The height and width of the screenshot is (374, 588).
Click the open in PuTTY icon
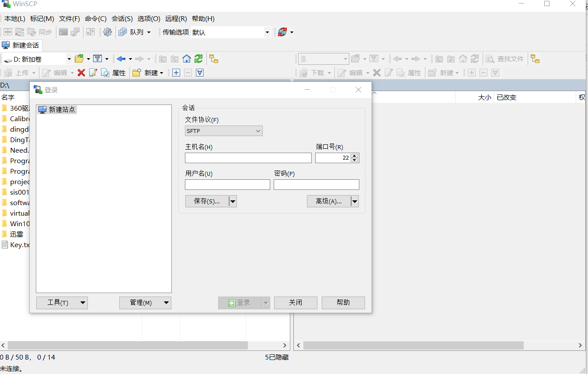[75, 32]
